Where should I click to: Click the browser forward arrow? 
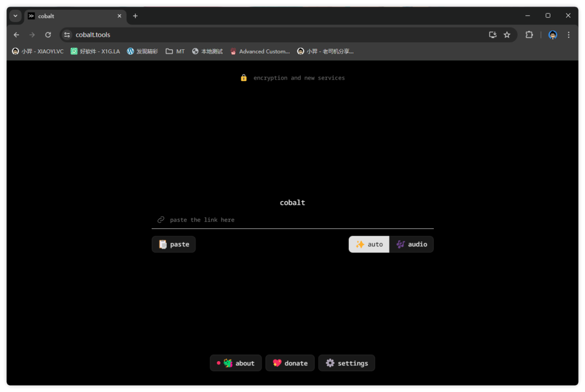point(32,35)
